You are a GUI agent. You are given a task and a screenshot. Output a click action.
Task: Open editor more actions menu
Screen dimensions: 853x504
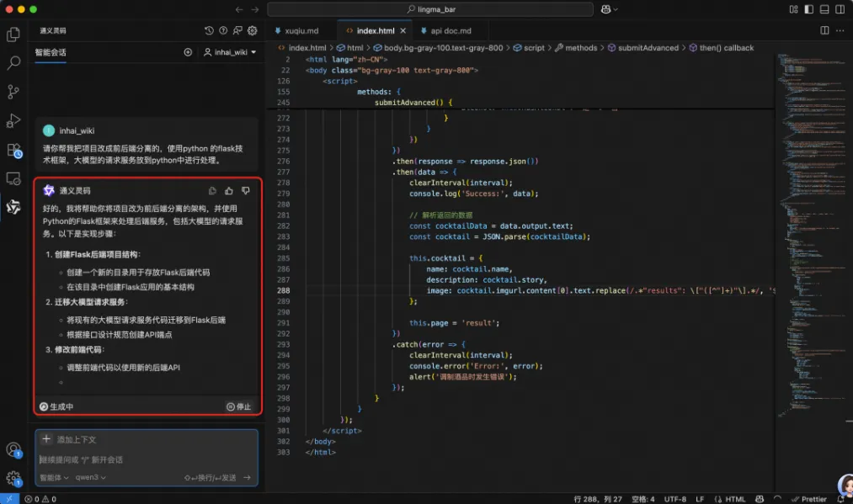pyautogui.click(x=840, y=30)
